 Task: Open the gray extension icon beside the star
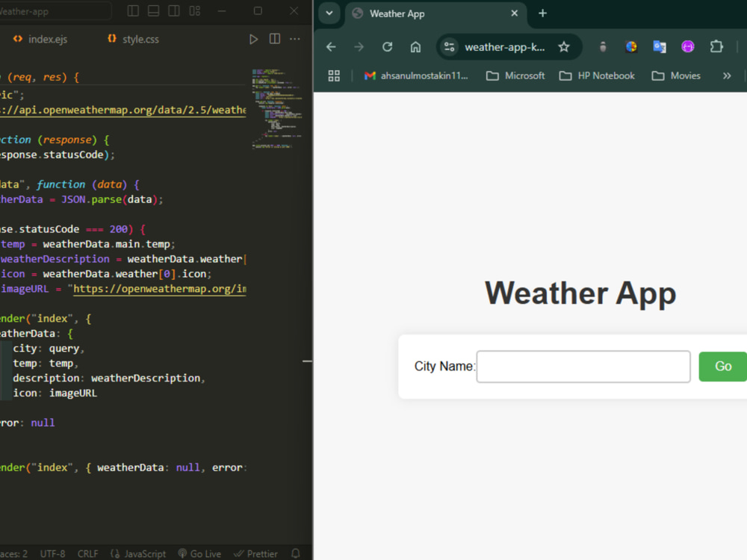[603, 46]
